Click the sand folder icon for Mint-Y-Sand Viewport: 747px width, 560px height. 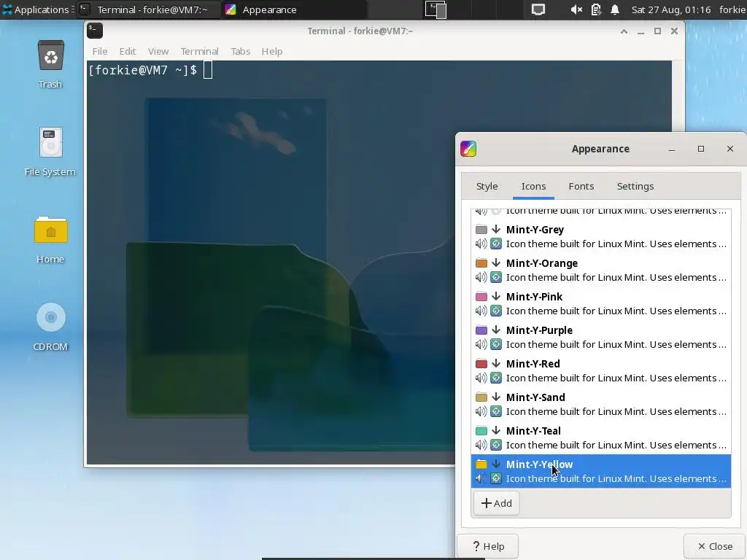[x=481, y=397]
